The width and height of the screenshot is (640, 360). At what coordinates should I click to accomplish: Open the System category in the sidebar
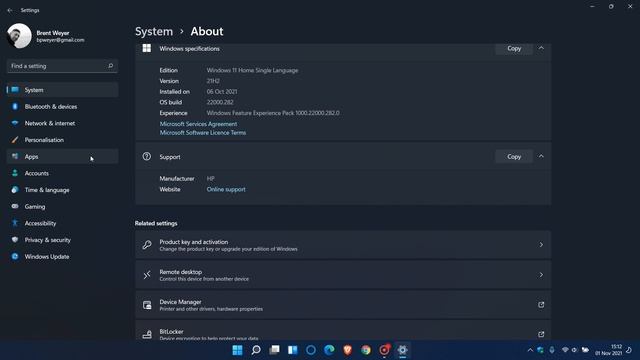[x=62, y=90]
